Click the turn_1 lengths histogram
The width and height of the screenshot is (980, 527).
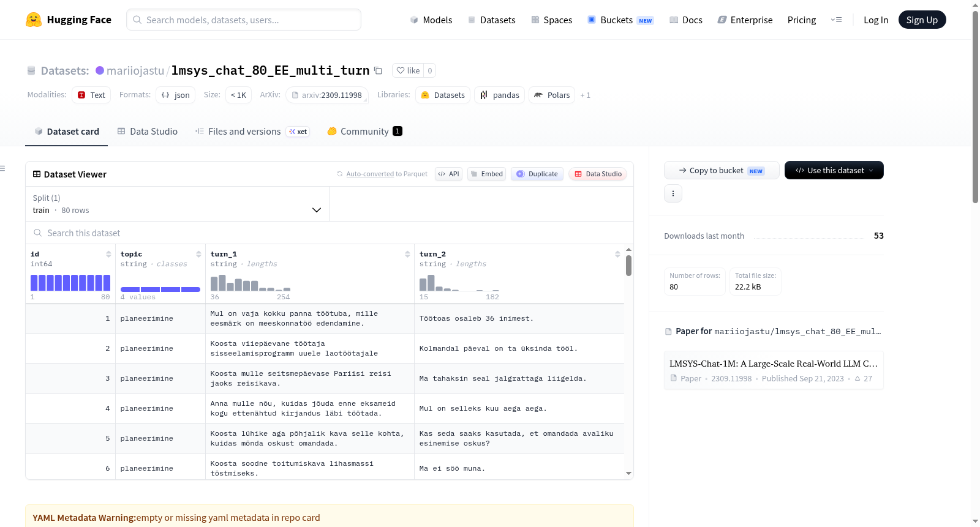point(251,283)
